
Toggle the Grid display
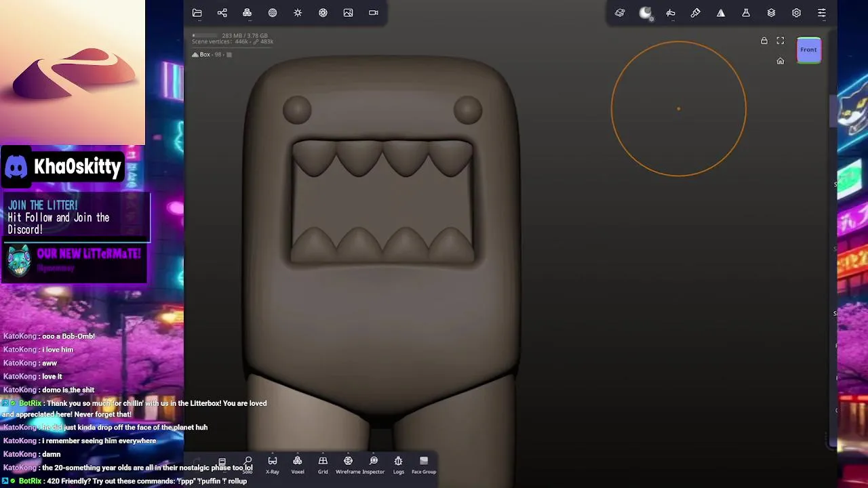(x=323, y=465)
